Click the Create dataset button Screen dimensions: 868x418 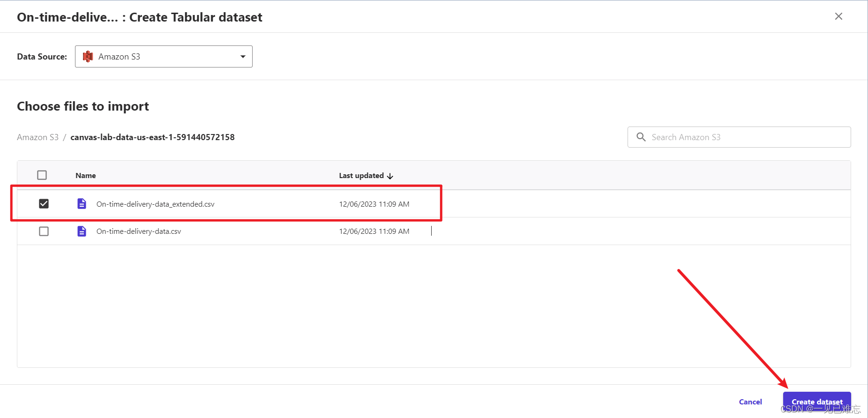[x=817, y=402]
